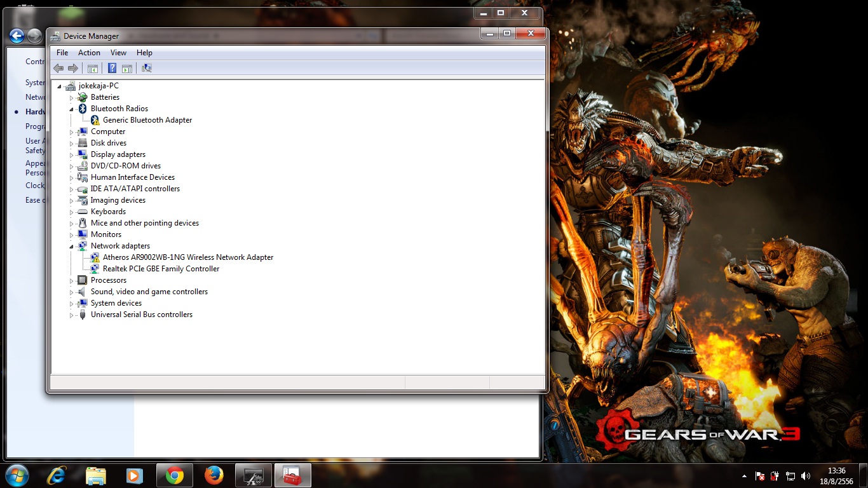Image resolution: width=868 pixels, height=488 pixels.
Task: Expand the Universal Serial Bus controllers node
Action: coord(72,315)
